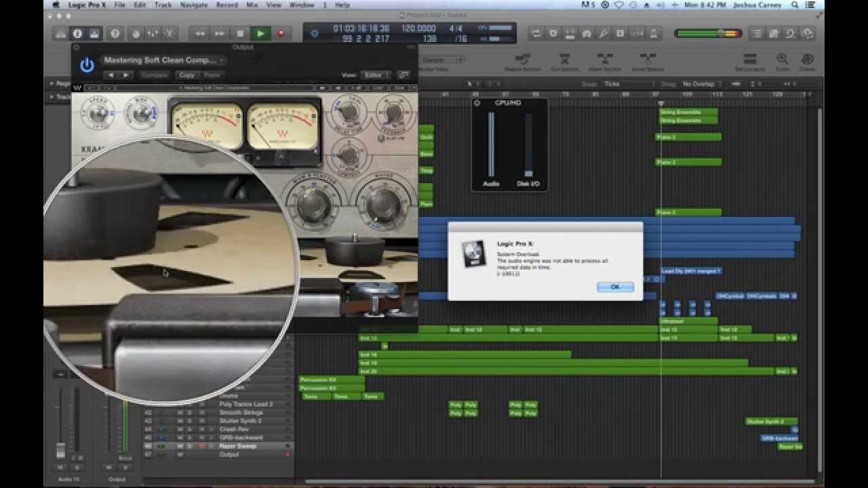Image resolution: width=868 pixels, height=488 pixels.
Task: Click Insert Section toolbar icon
Action: point(605,62)
